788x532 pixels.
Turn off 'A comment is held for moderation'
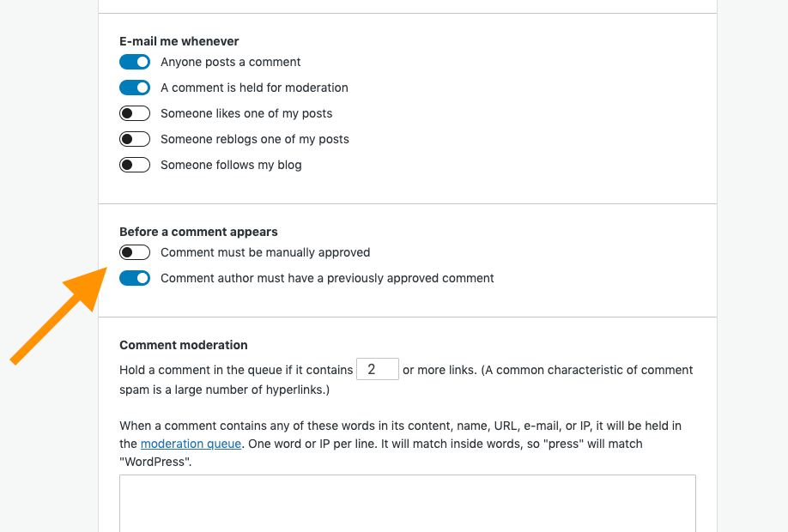pyautogui.click(x=135, y=88)
